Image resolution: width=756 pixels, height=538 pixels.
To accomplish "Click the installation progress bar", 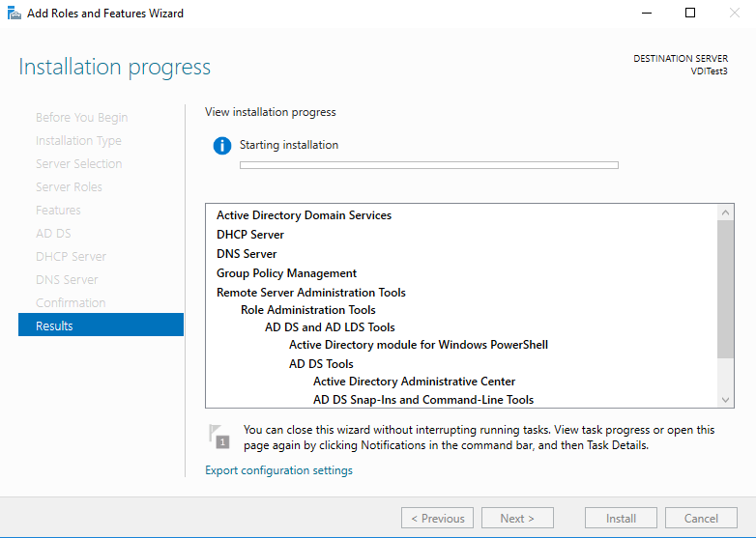I will pyautogui.click(x=428, y=165).
